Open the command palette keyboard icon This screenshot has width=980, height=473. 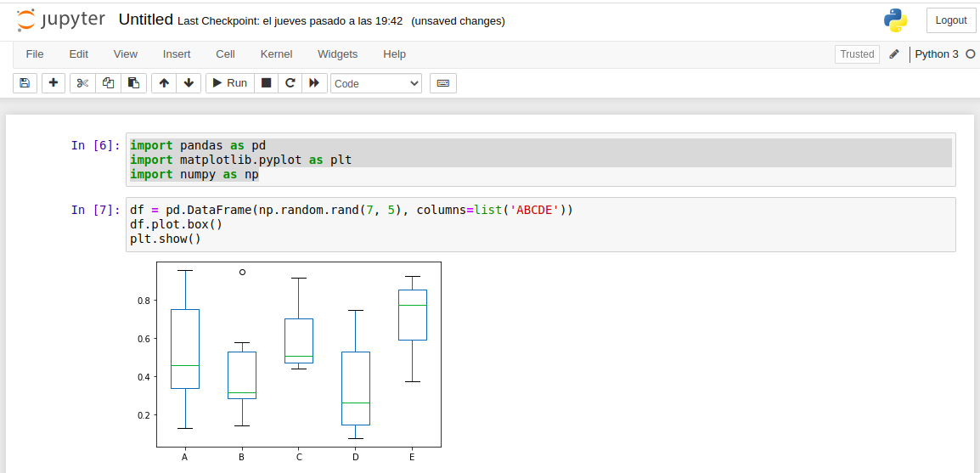(x=442, y=83)
